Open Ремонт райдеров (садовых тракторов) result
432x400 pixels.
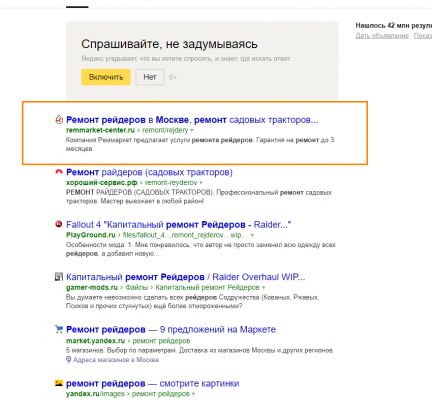click(x=149, y=172)
